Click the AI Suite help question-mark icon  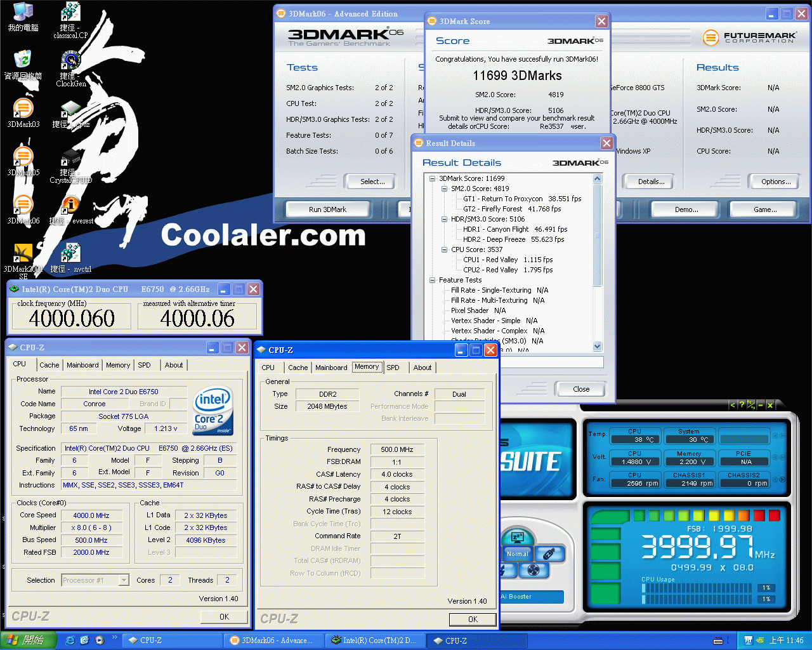(x=741, y=405)
